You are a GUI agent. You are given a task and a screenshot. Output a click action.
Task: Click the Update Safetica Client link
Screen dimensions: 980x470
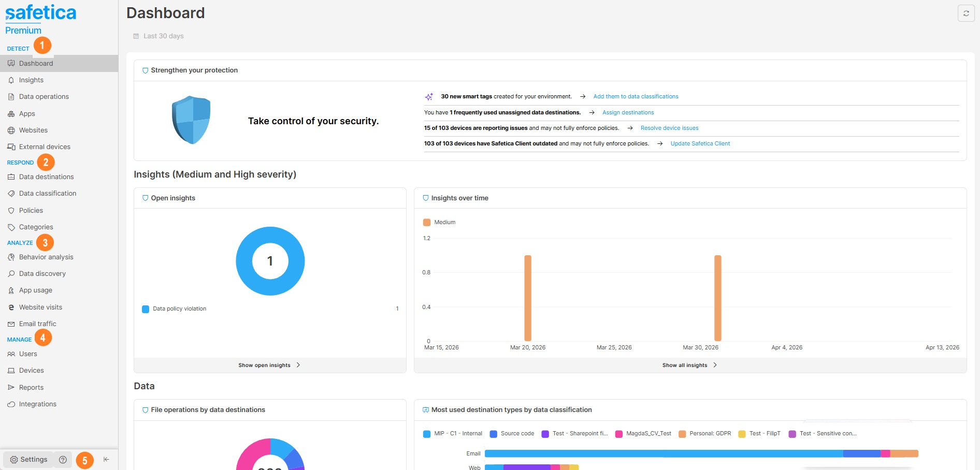coord(700,144)
